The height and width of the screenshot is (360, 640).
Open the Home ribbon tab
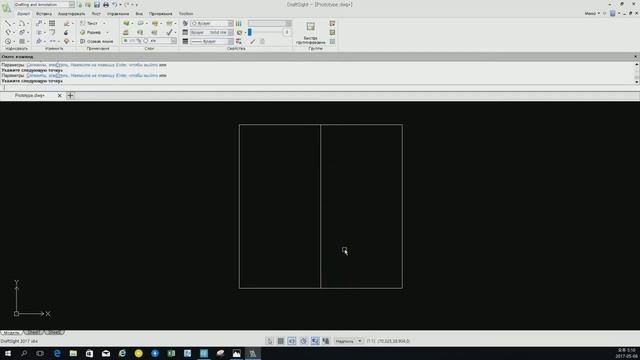(x=23, y=13)
